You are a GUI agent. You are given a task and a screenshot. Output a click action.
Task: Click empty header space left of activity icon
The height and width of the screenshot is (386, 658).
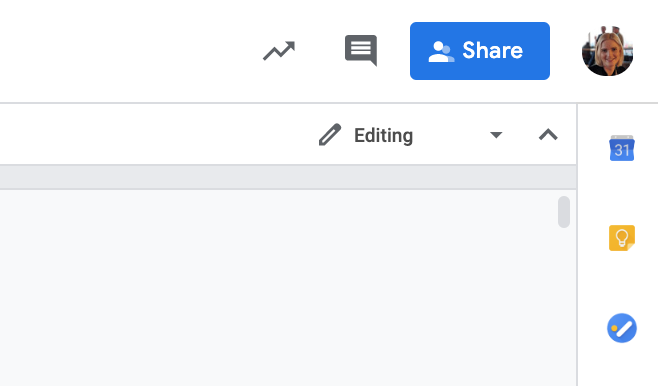coord(126,51)
